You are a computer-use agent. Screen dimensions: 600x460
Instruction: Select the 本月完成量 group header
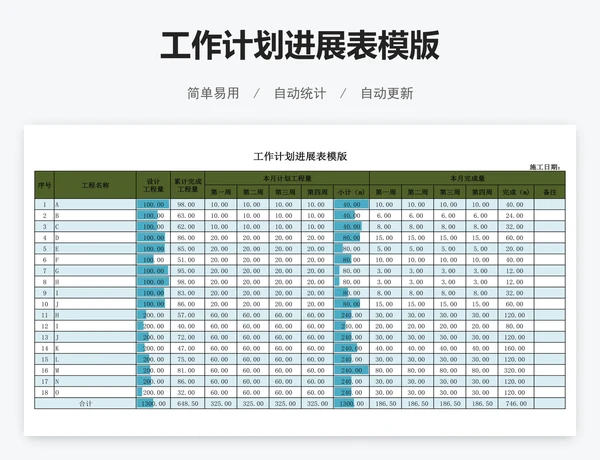[x=450, y=177]
